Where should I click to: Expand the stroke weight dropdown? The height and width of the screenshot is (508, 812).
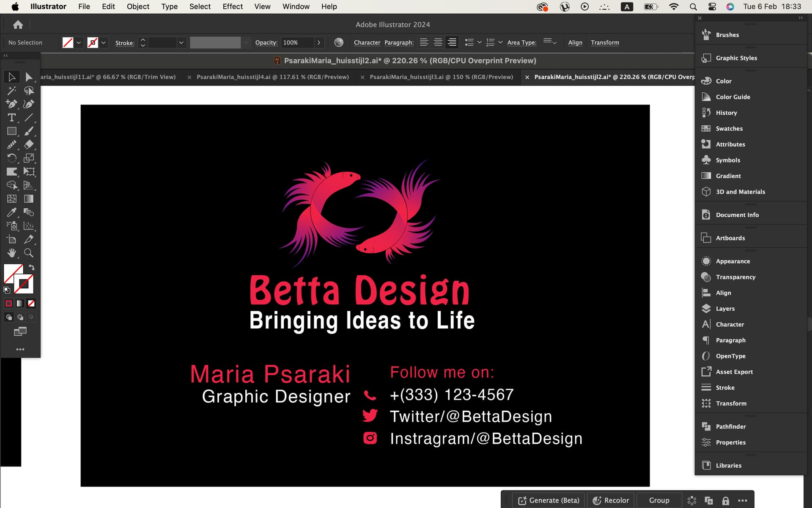(181, 43)
